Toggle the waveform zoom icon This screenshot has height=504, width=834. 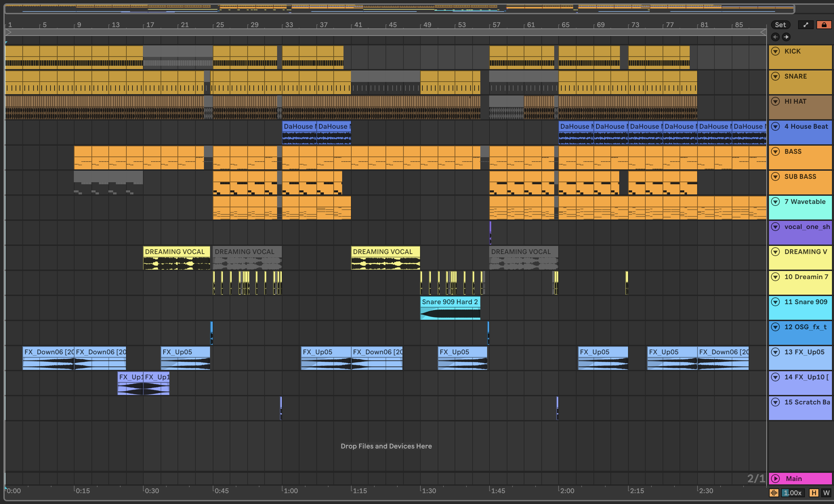[774, 493]
